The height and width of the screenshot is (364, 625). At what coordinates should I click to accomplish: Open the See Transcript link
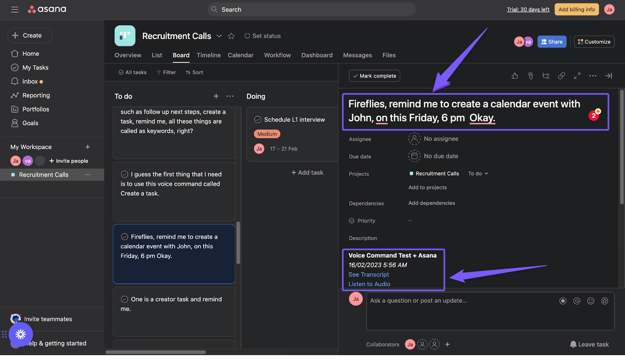click(x=368, y=275)
